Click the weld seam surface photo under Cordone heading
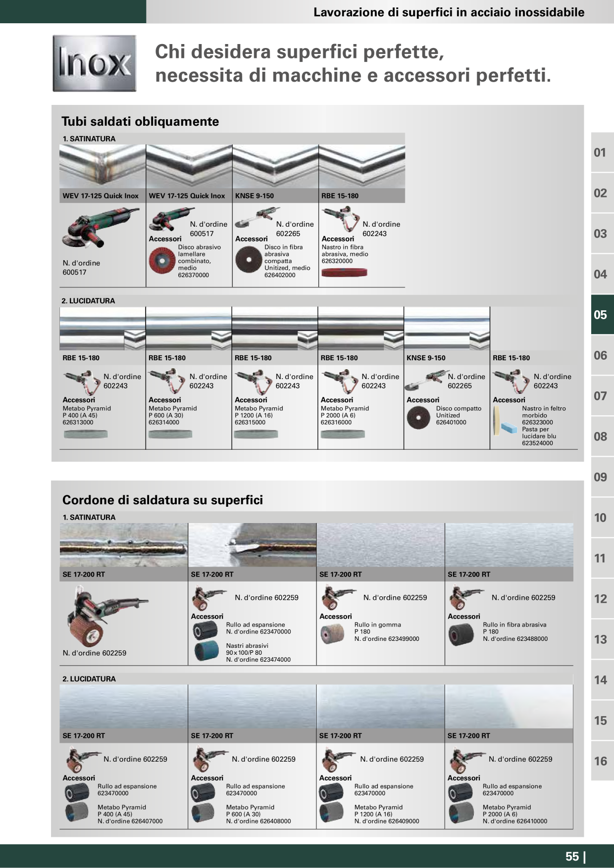 124,545
